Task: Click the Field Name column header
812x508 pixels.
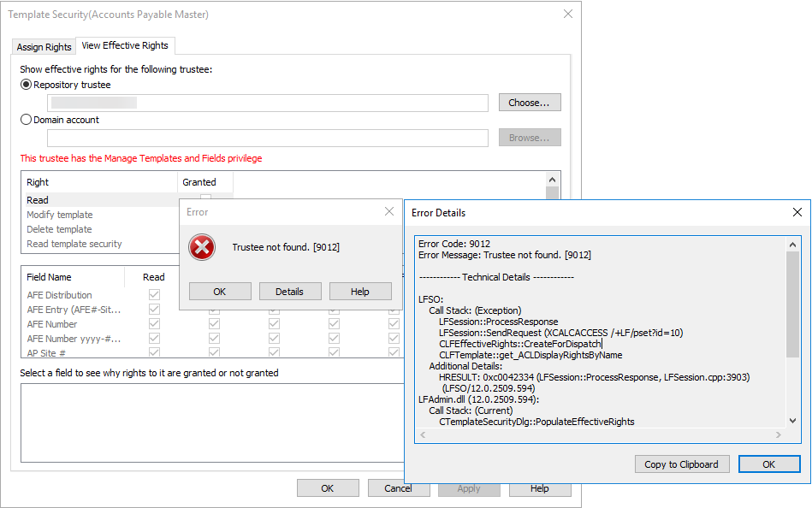Action: coord(73,277)
